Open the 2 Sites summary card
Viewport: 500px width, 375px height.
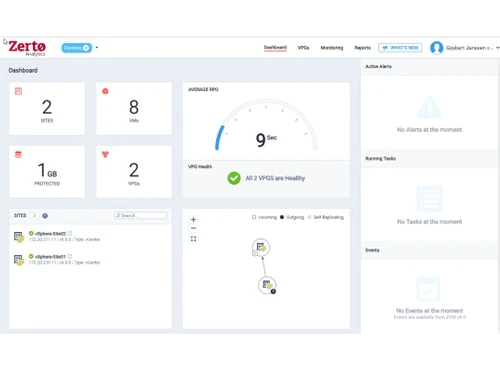pyautogui.click(x=47, y=109)
